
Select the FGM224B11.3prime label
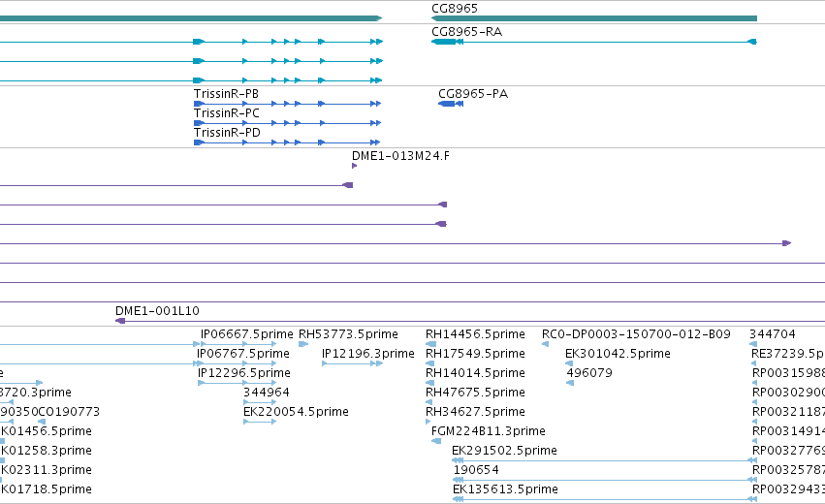489,431
